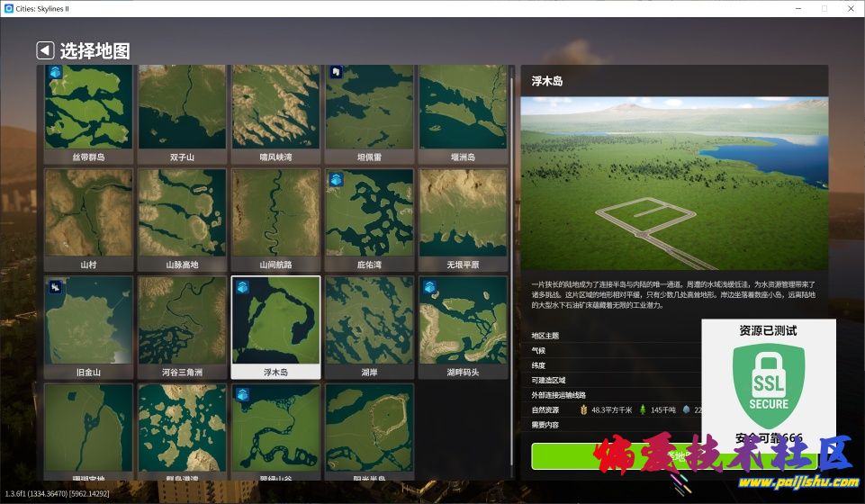Click the tree forest resource icon
The width and height of the screenshot is (865, 504).
(x=643, y=409)
